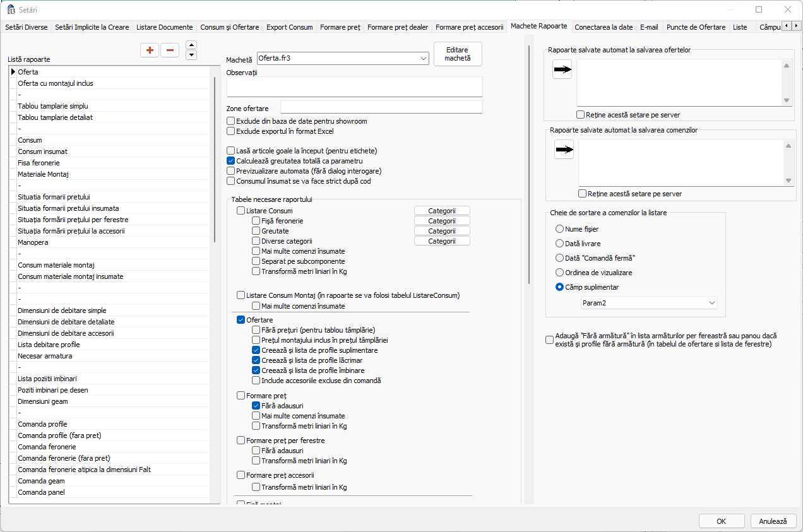Viewport: 803px width, 532px height.
Task: Enable Adaugă "Fără armătură" option
Action: (549, 340)
